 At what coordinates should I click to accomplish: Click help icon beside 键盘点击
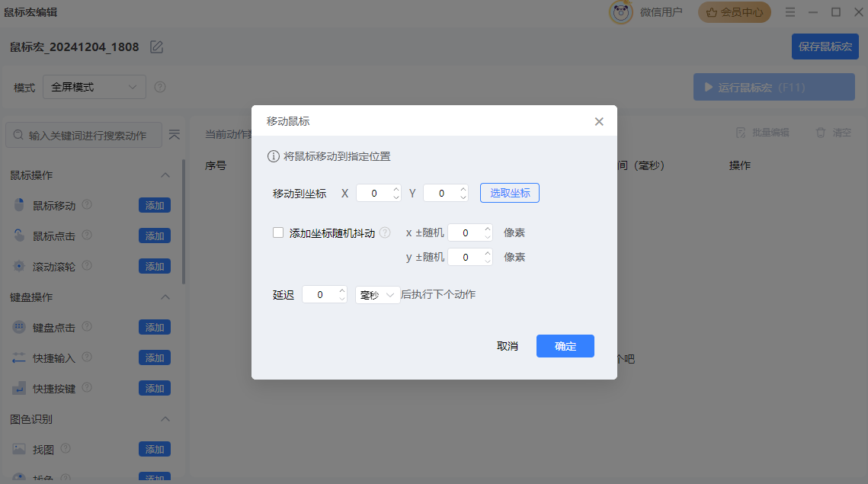pyautogui.click(x=87, y=326)
